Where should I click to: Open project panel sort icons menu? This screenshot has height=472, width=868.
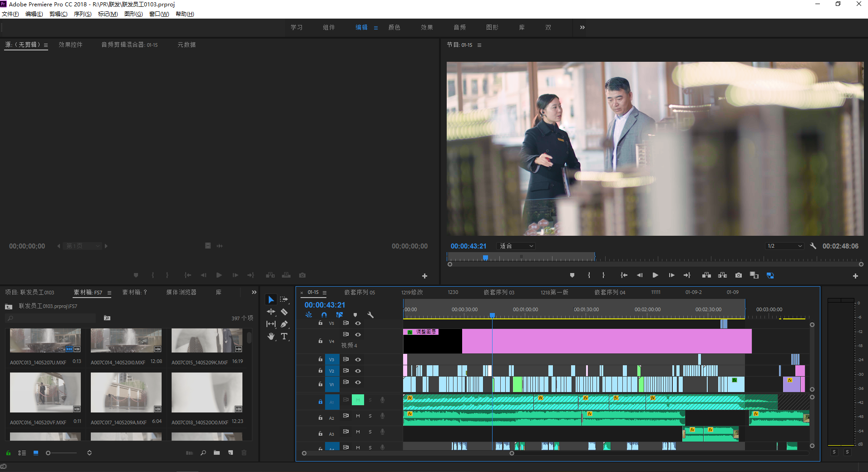89,453
